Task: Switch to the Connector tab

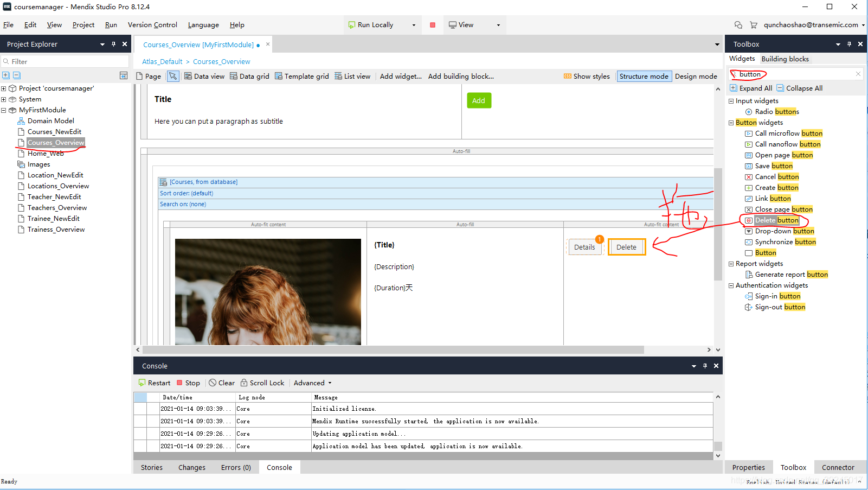Action: 838,467
